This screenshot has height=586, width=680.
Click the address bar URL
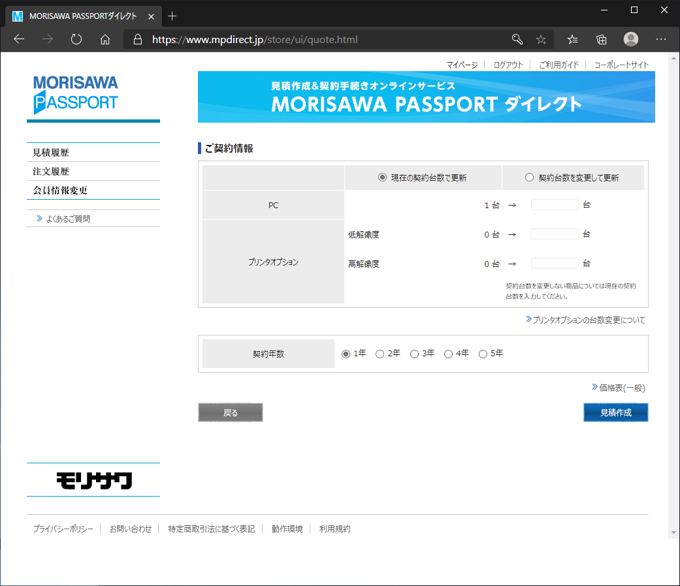click(x=255, y=39)
